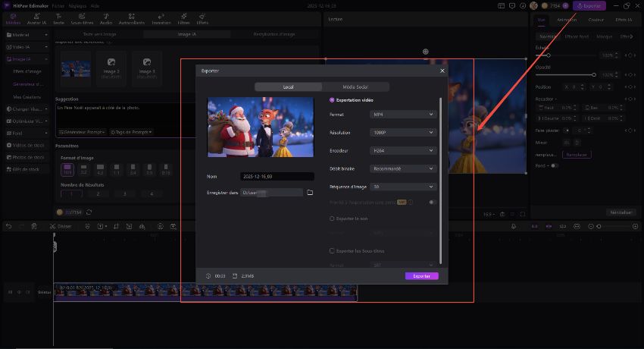Click the rotate handle above preview image
The height and width of the screenshot is (349, 644).
click(426, 52)
